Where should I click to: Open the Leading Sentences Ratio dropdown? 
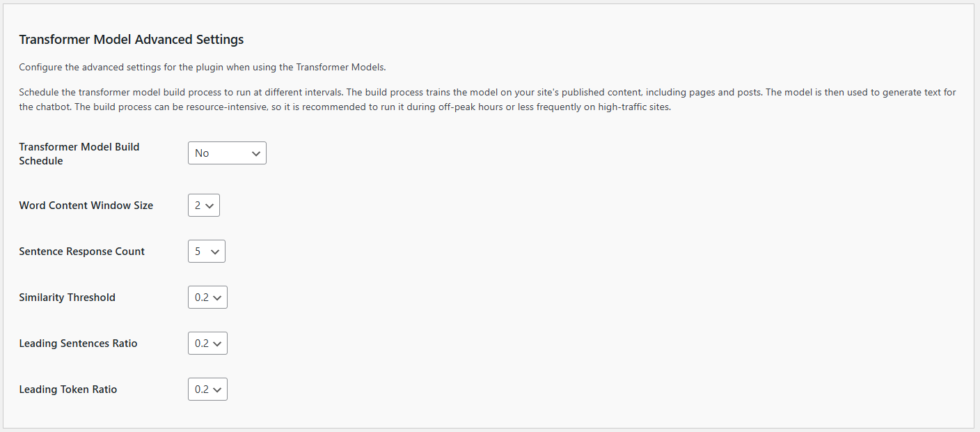(x=207, y=344)
